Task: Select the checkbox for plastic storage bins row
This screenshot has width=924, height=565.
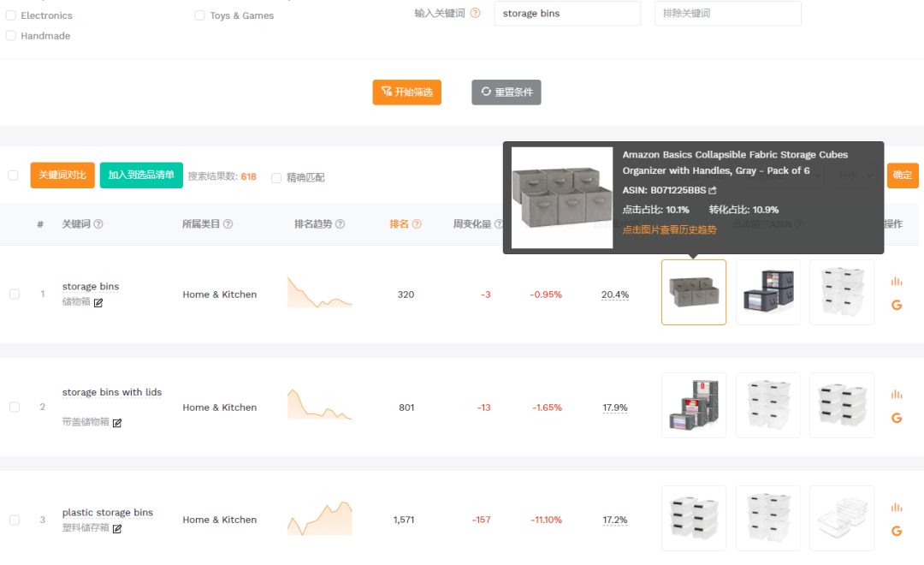Action: (x=15, y=520)
